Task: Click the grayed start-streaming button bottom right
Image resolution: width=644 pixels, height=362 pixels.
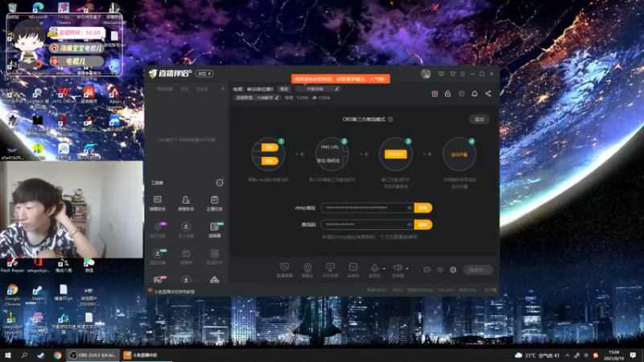Action: pyautogui.click(x=477, y=269)
